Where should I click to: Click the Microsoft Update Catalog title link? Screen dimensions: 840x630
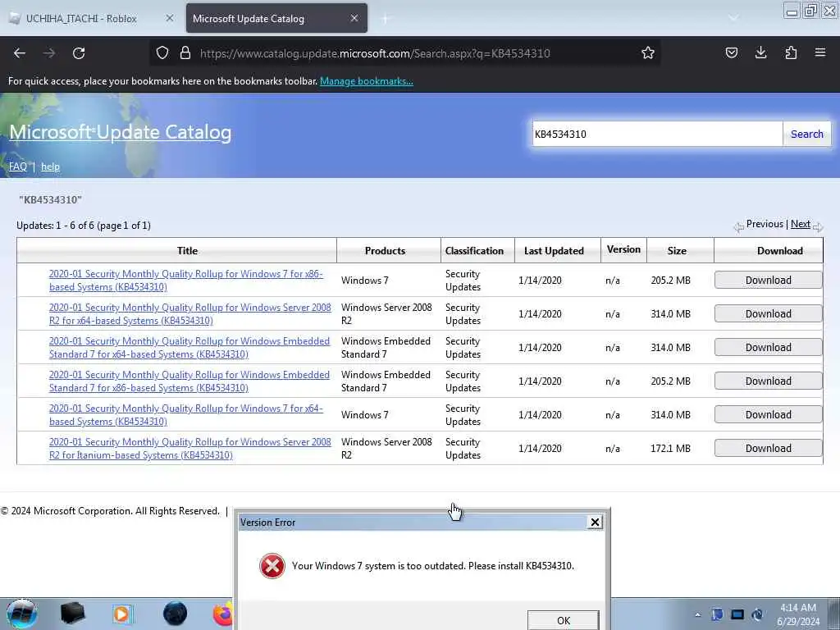coord(120,132)
